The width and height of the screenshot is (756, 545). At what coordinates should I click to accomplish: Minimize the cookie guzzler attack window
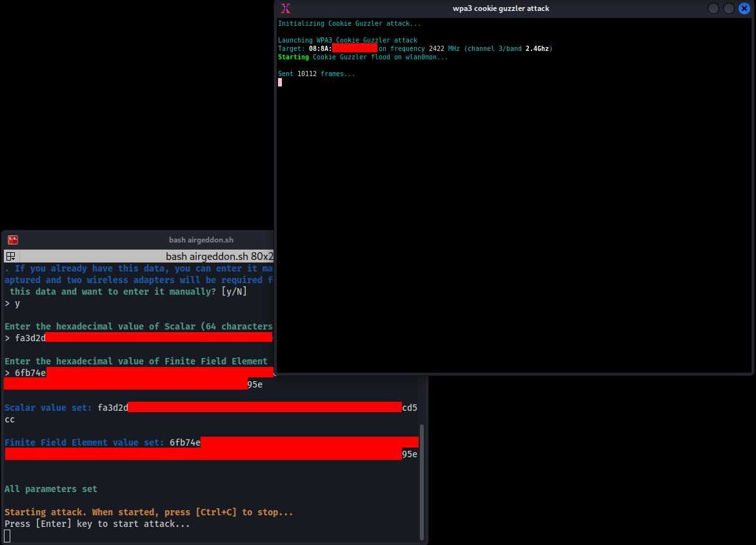(x=713, y=8)
